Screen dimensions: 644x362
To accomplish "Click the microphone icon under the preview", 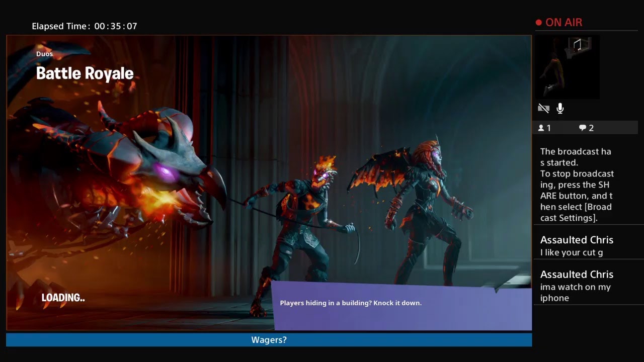I will click(560, 108).
